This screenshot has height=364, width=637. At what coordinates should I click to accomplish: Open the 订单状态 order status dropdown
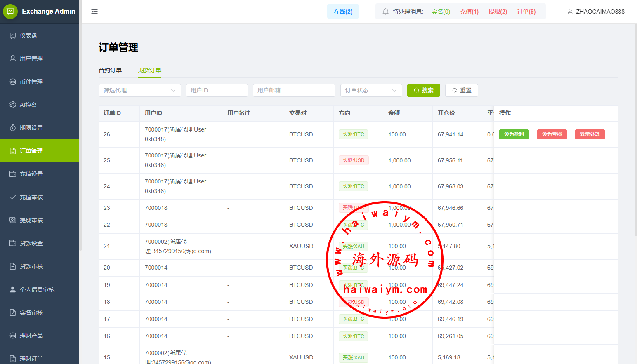[x=371, y=90]
